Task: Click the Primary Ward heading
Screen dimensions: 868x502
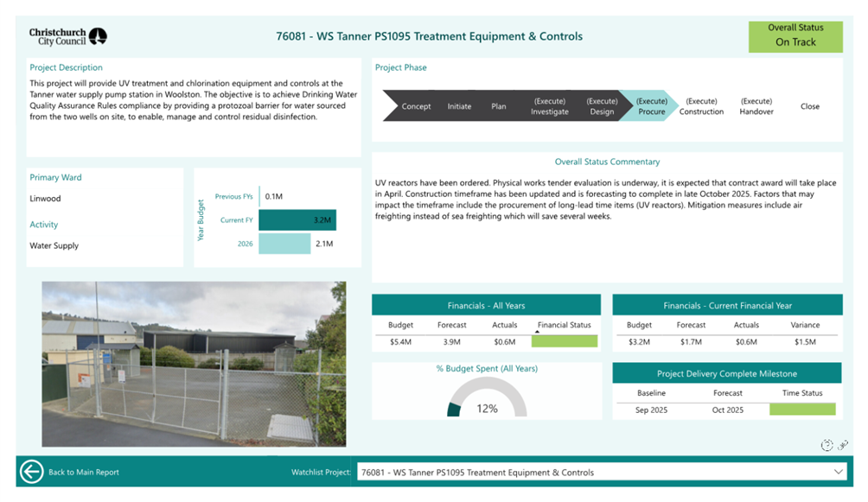Action: (55, 177)
